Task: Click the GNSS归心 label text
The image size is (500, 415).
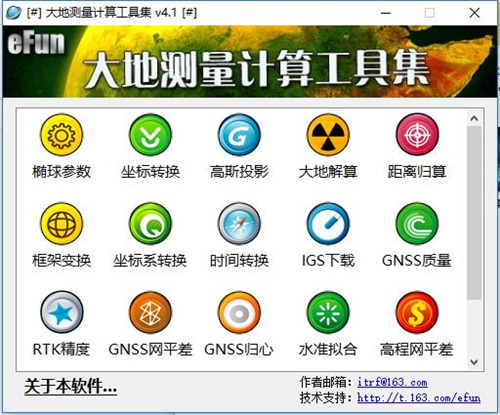Action: coord(239,349)
